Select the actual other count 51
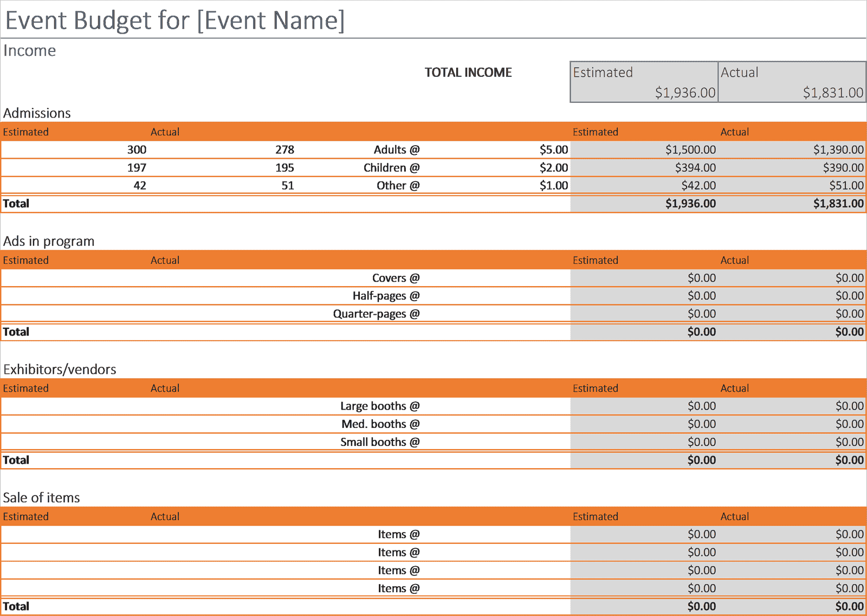The image size is (867, 616). (288, 186)
